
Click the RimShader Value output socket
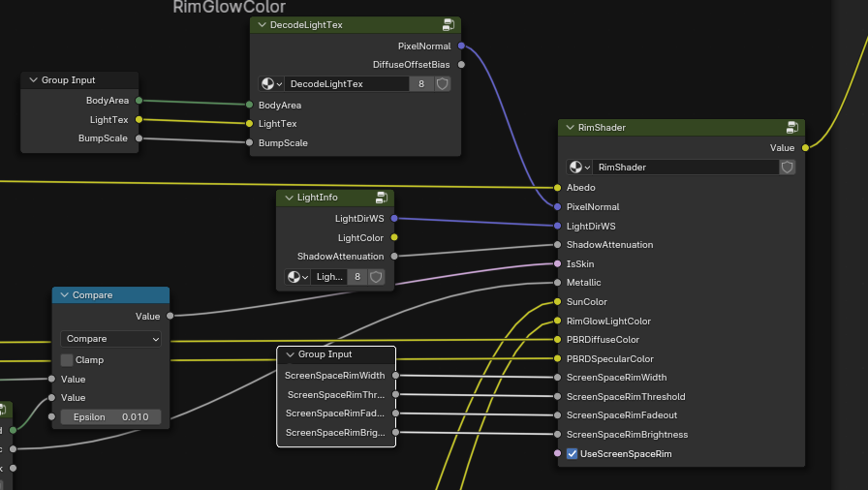coord(805,148)
